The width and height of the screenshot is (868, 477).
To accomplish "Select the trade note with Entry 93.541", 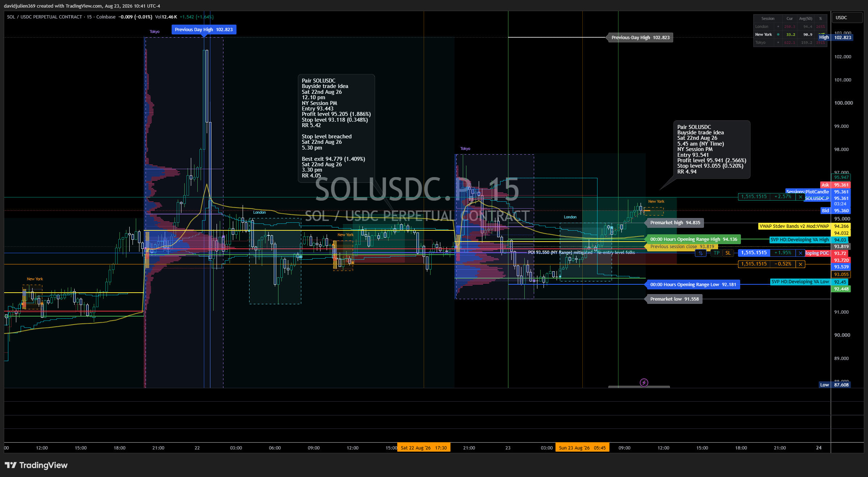I will 712,149.
